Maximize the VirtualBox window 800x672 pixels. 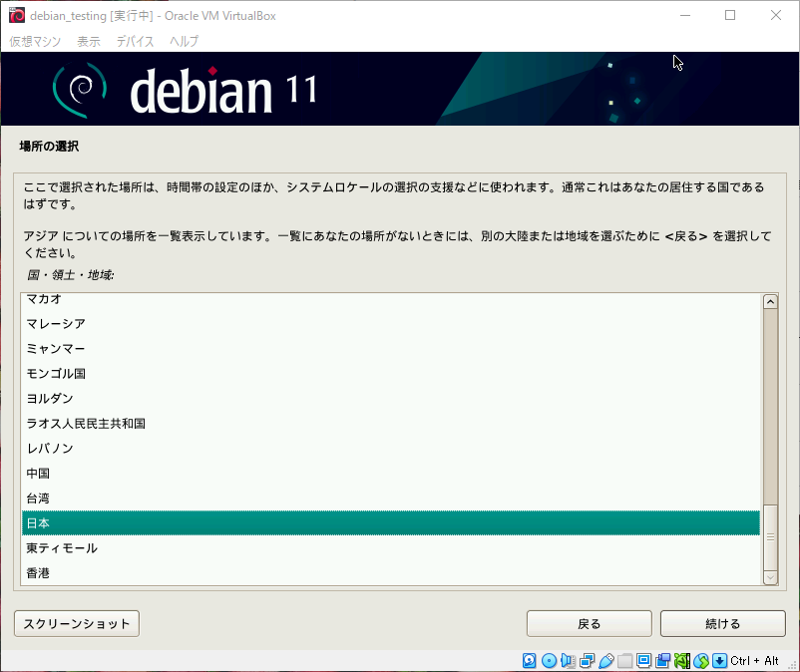(x=730, y=15)
